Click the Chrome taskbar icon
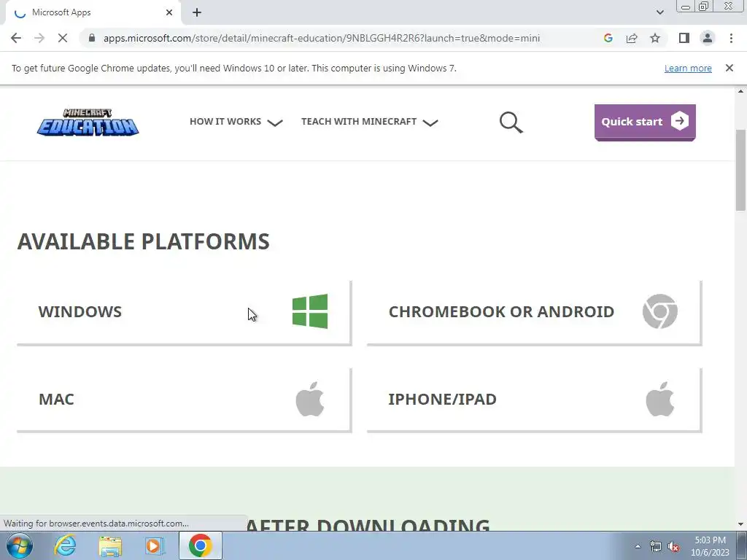The image size is (747, 560). tap(200, 545)
